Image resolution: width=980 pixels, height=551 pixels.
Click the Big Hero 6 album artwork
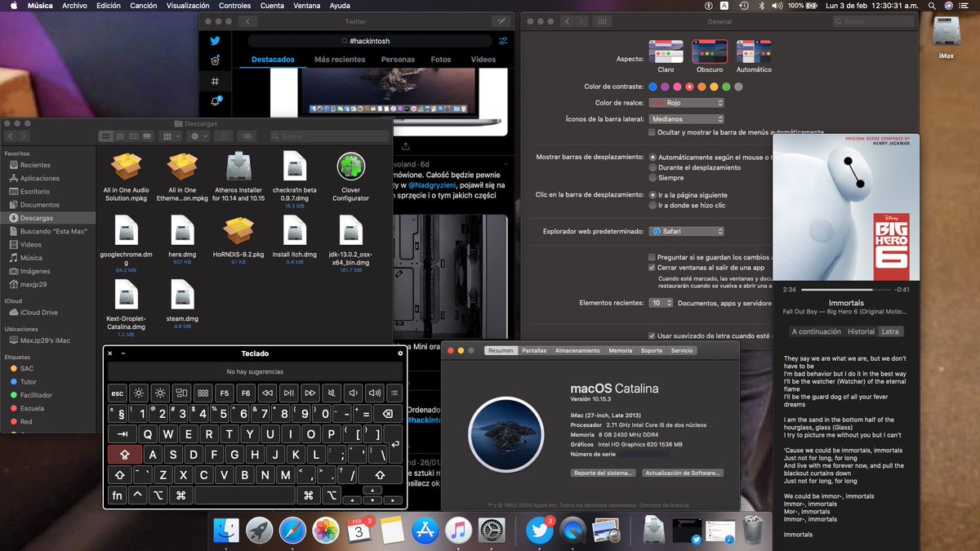[x=845, y=207]
